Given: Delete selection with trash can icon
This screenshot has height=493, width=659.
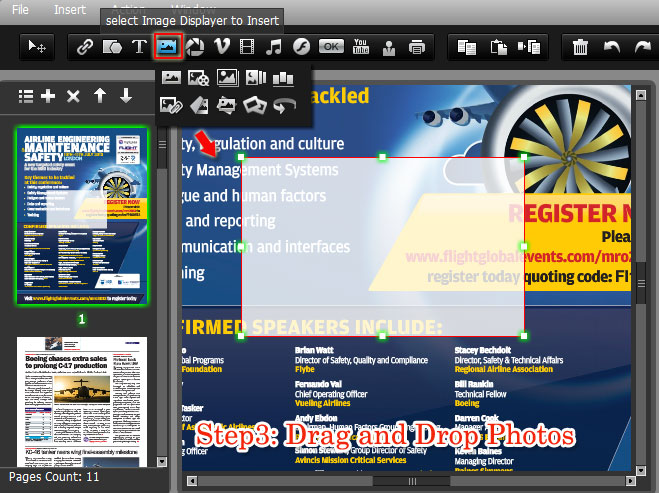Looking at the screenshot, I should pyautogui.click(x=580, y=47).
